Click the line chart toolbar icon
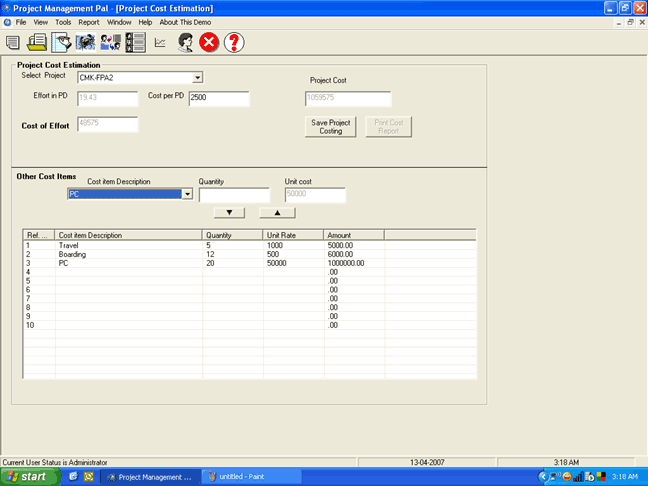 coord(160,42)
